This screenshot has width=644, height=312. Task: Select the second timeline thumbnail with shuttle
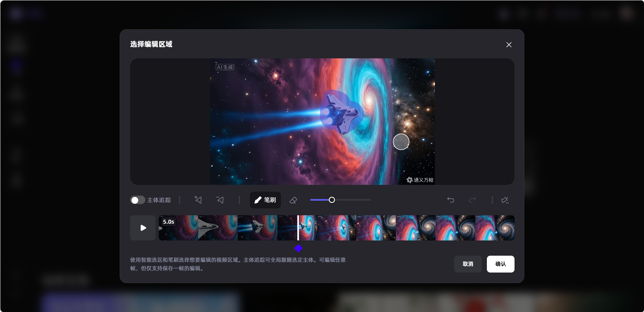(218, 228)
